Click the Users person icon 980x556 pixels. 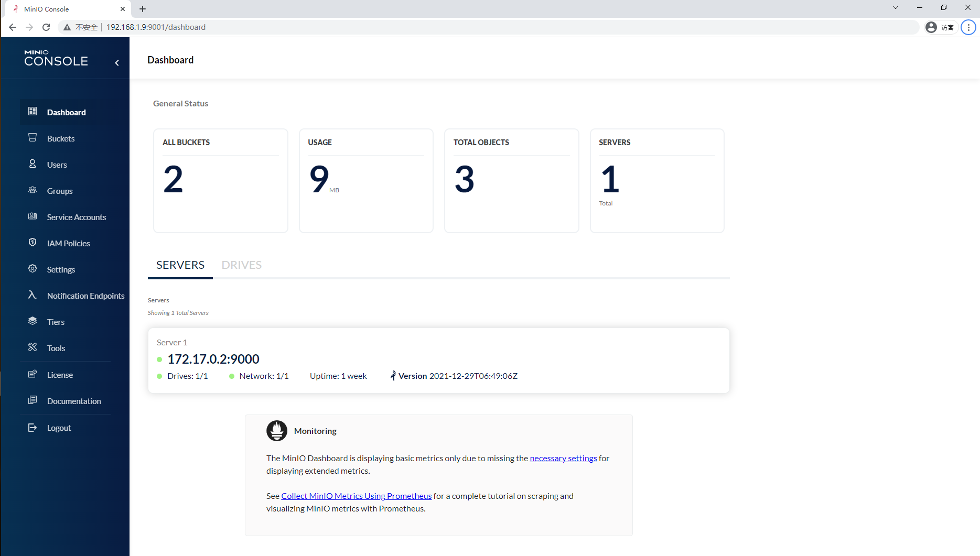(x=33, y=163)
